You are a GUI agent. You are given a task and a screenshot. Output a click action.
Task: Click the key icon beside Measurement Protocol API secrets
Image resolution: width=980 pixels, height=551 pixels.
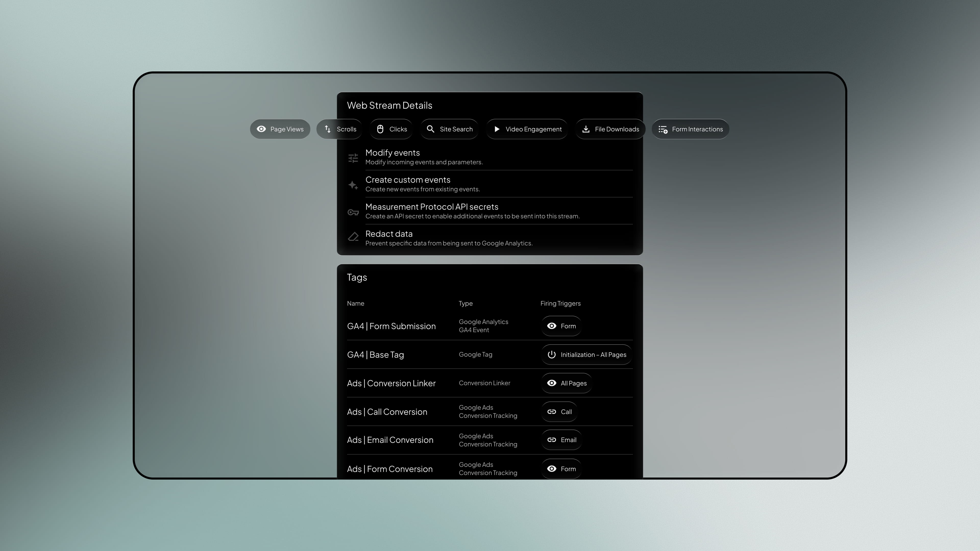353,212
